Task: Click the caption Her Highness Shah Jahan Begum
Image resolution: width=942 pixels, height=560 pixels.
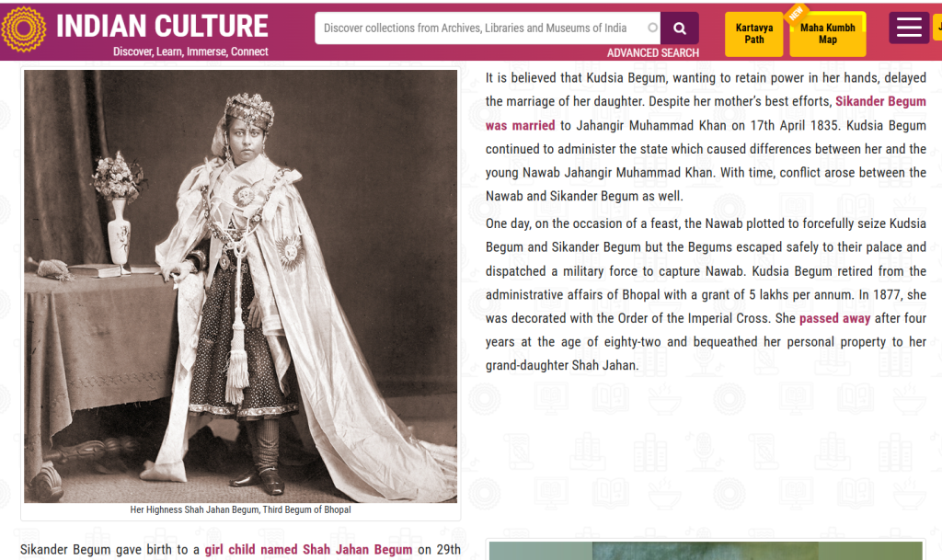Action: (x=240, y=509)
